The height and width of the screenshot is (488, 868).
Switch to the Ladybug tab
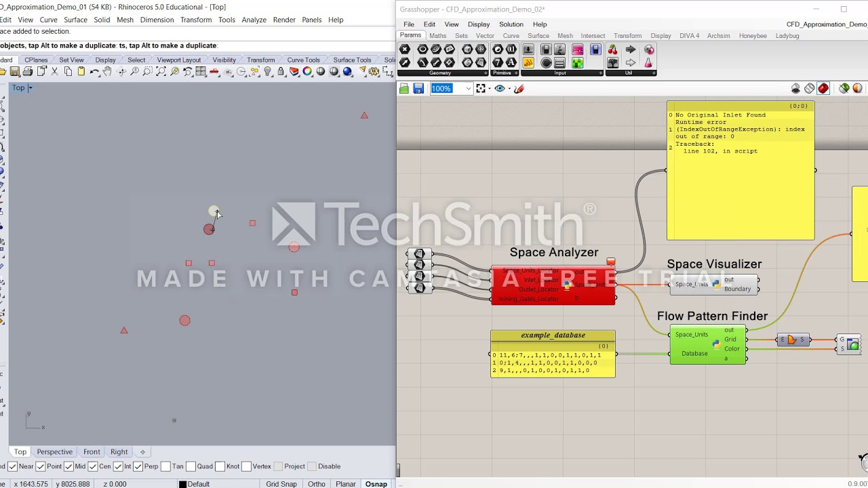787,36
